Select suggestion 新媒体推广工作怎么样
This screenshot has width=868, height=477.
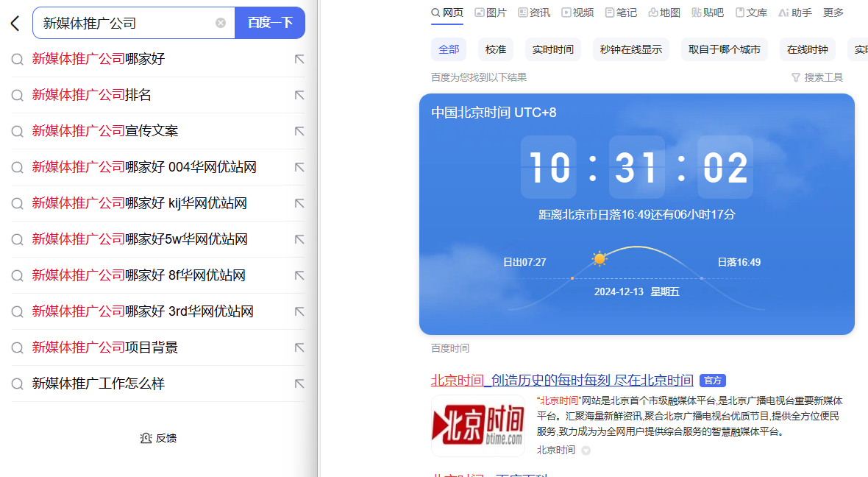(157, 383)
